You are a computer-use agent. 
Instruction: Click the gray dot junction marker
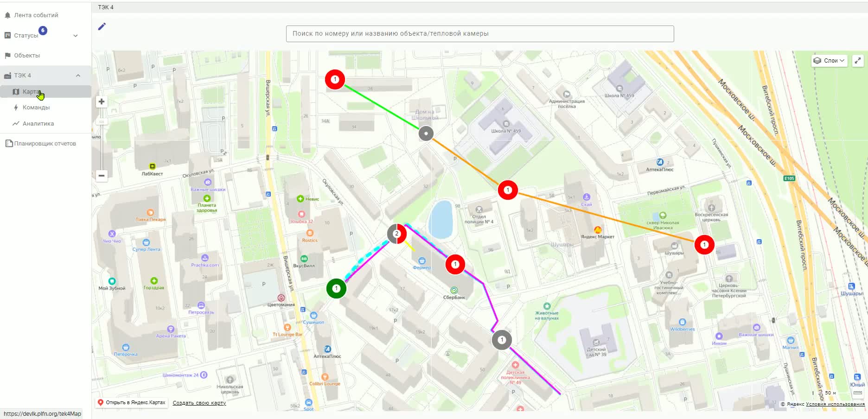pyautogui.click(x=426, y=133)
